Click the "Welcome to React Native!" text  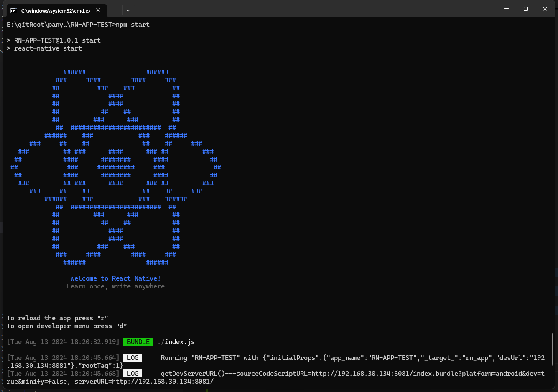point(115,278)
